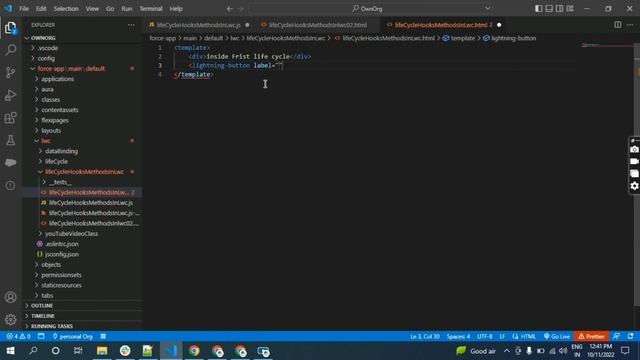The image size is (640, 360).
Task: Click the Ln 3, Col 30 cursor position
Action: click(x=425, y=336)
